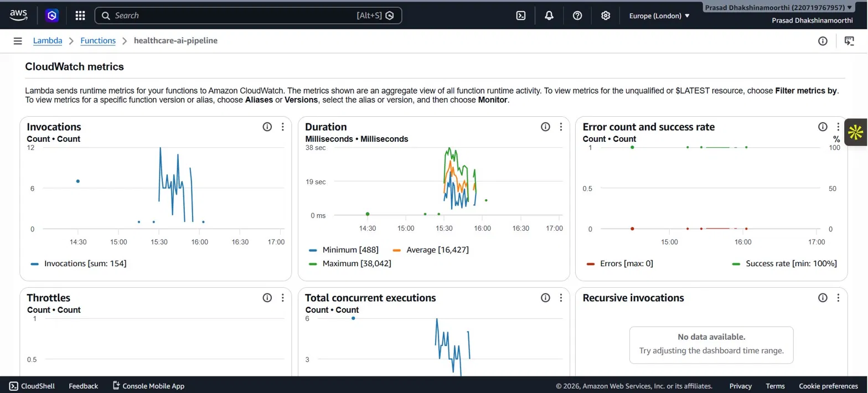Open the Privacy footer link

740,386
